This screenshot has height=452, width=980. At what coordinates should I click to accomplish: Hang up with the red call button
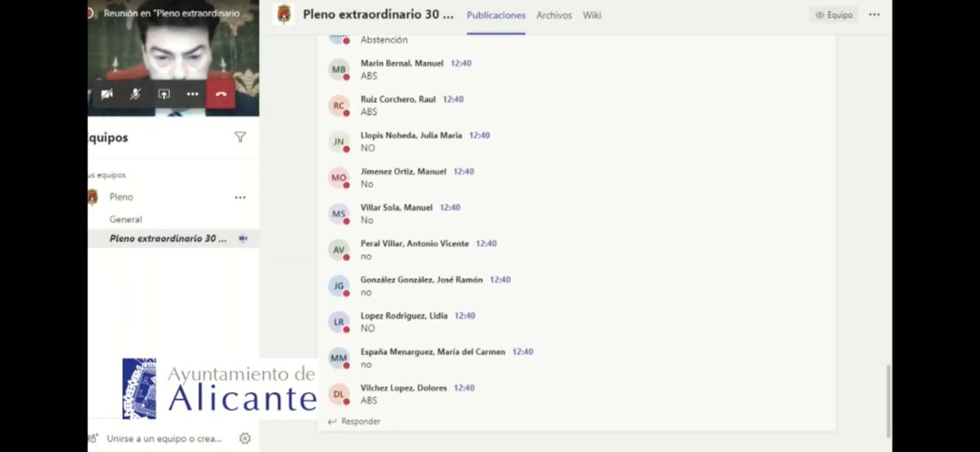click(x=220, y=94)
